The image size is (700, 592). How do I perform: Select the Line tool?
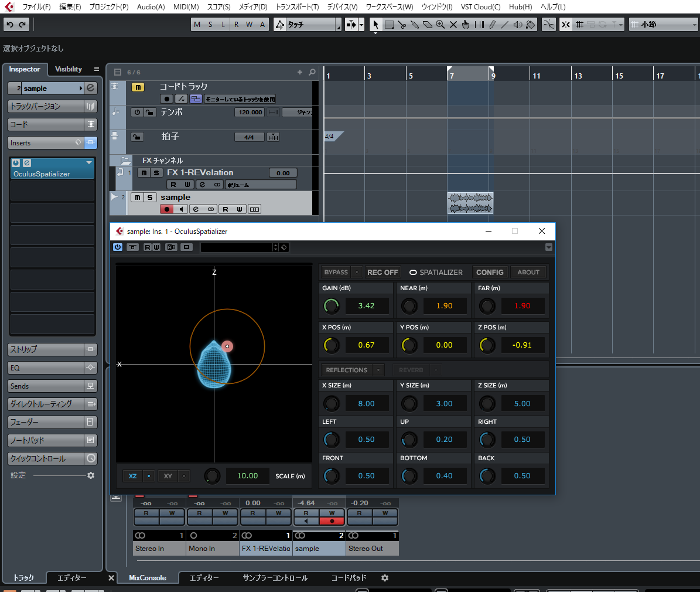click(505, 25)
